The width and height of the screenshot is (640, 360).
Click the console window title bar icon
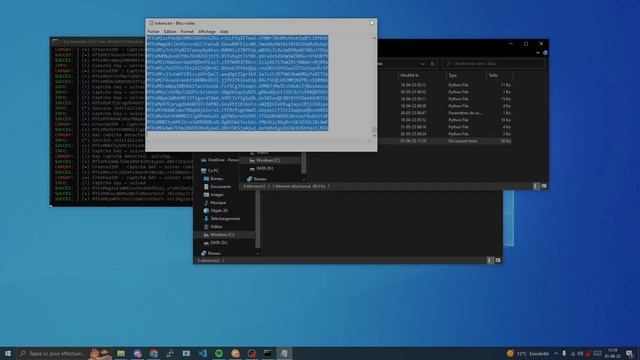56,41
